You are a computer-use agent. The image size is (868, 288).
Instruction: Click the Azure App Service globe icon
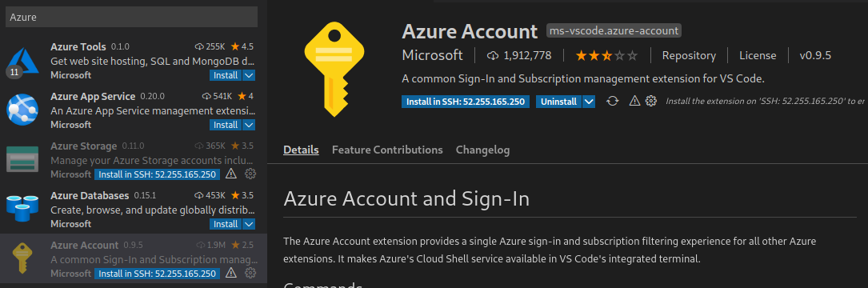click(22, 110)
